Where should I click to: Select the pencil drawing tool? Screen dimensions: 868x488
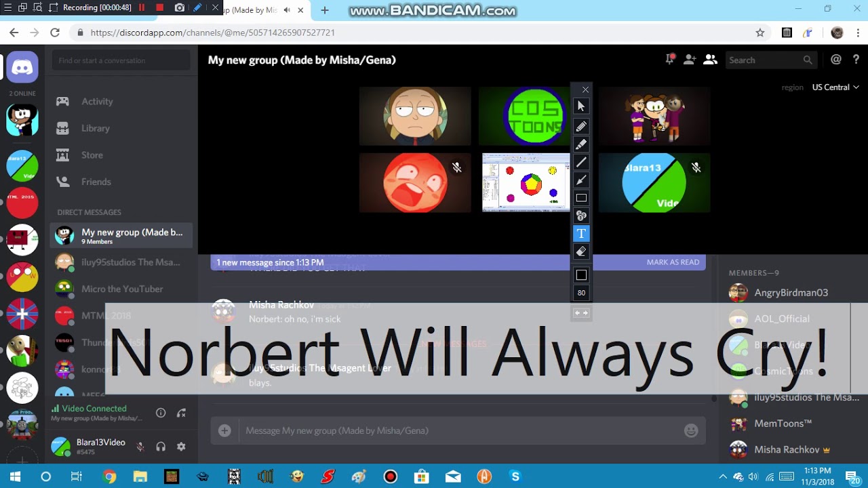point(581,126)
